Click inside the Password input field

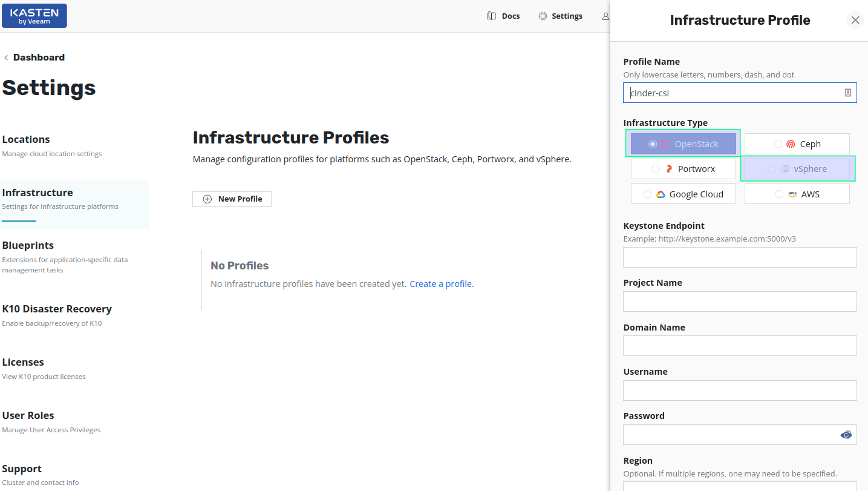740,435
